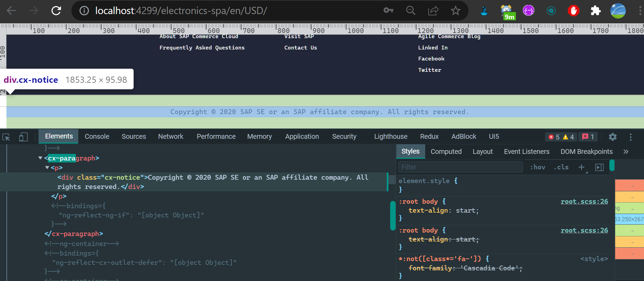Collapse the cx-paragraph element node

41,158
